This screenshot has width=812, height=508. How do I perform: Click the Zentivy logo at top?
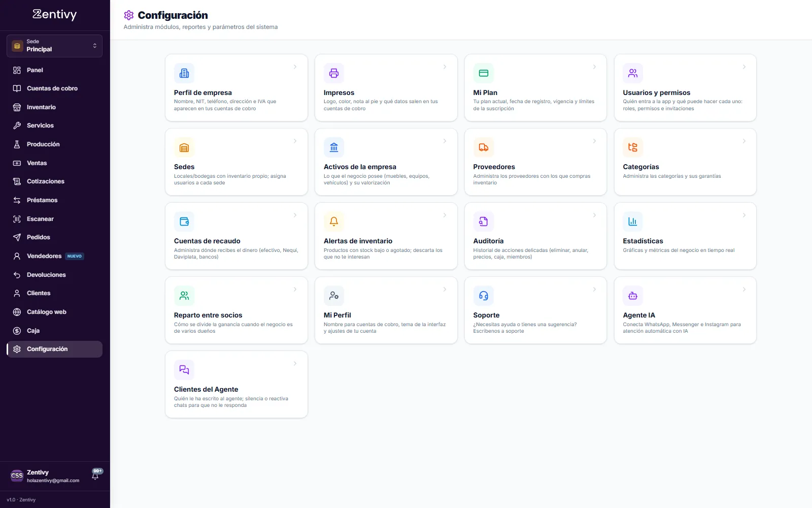coord(54,15)
